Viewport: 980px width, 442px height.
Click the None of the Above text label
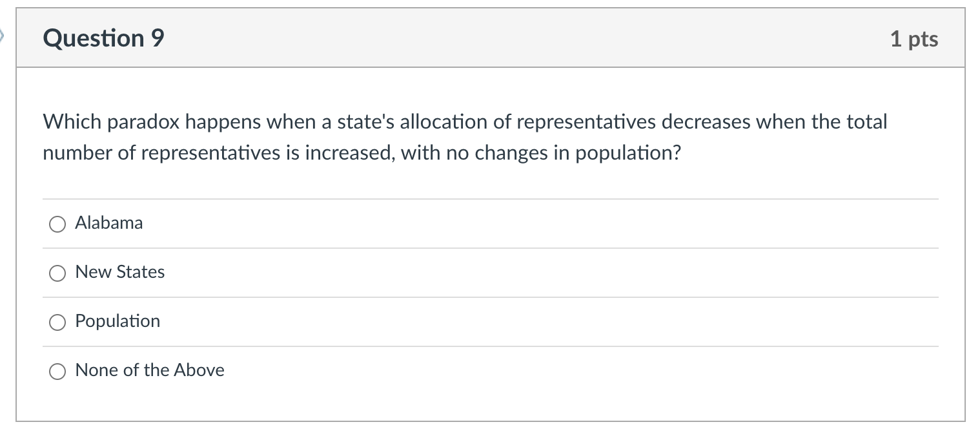(149, 370)
